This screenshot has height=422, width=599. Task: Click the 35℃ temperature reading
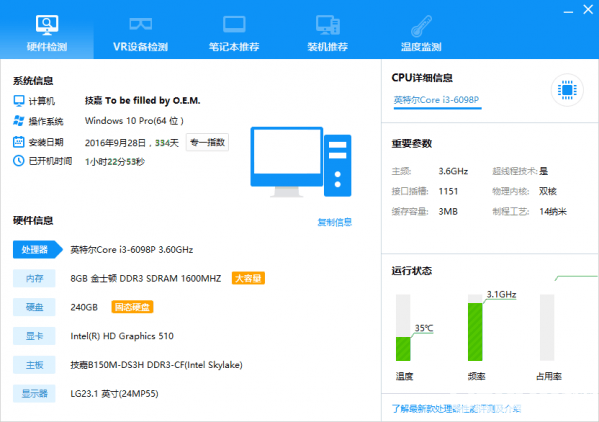[424, 328]
